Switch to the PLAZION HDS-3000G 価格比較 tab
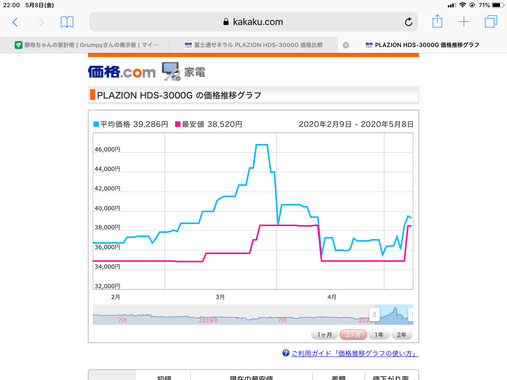Image resolution: width=507 pixels, height=380 pixels. pyautogui.click(x=254, y=45)
